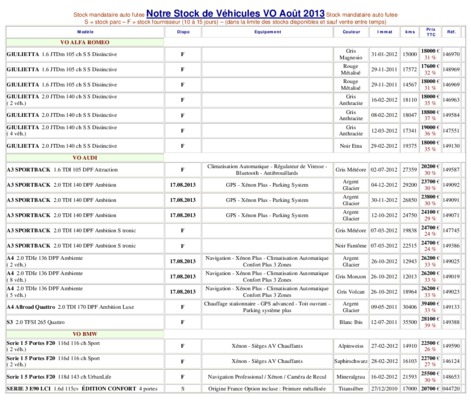Select the VO ALFA ROMEO section heading
This screenshot has width=471, height=400.
(85, 42)
